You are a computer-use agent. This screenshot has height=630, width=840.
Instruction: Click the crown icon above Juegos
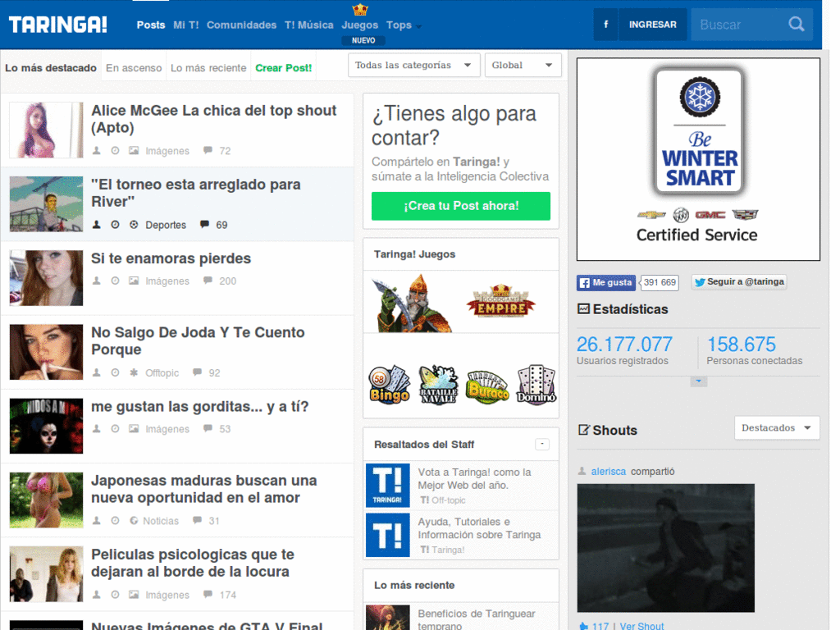click(x=360, y=9)
